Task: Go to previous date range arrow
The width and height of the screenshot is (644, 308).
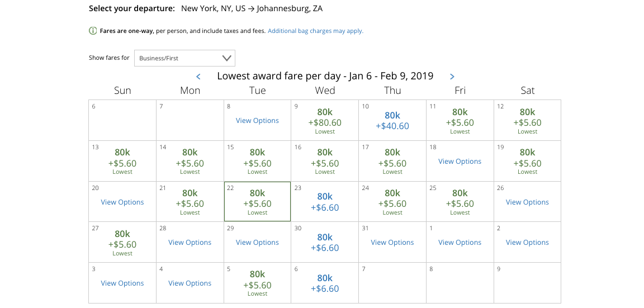Action: (198, 77)
